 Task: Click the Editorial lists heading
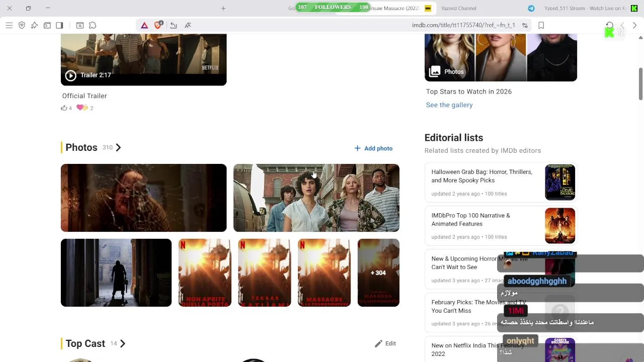tap(454, 138)
